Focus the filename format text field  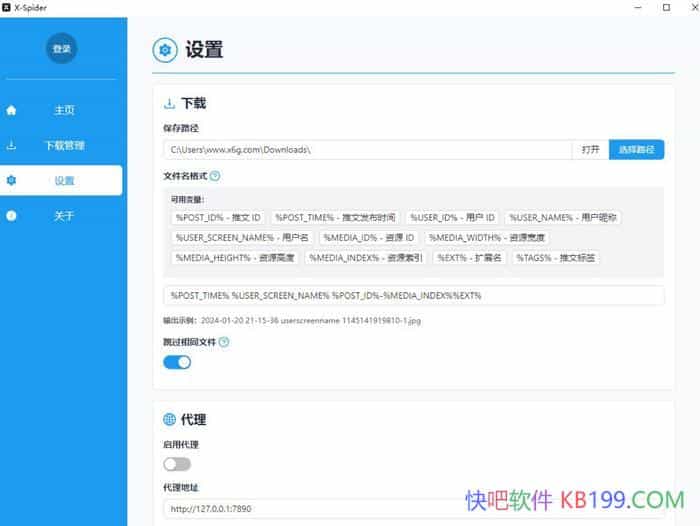pyautogui.click(x=413, y=296)
